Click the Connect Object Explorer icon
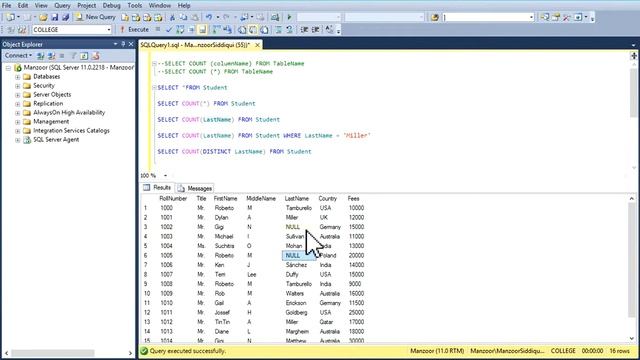Image resolution: width=640 pixels, height=360 pixels. point(40,56)
